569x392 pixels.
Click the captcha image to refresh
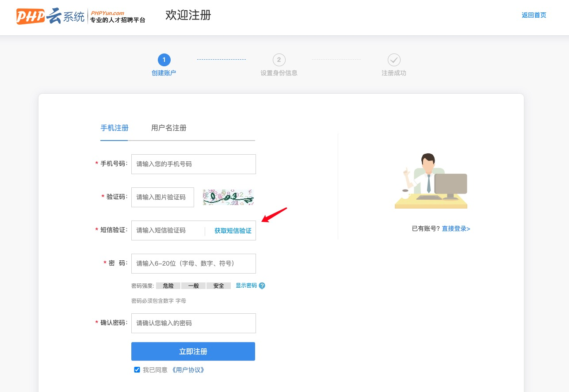coord(228,197)
